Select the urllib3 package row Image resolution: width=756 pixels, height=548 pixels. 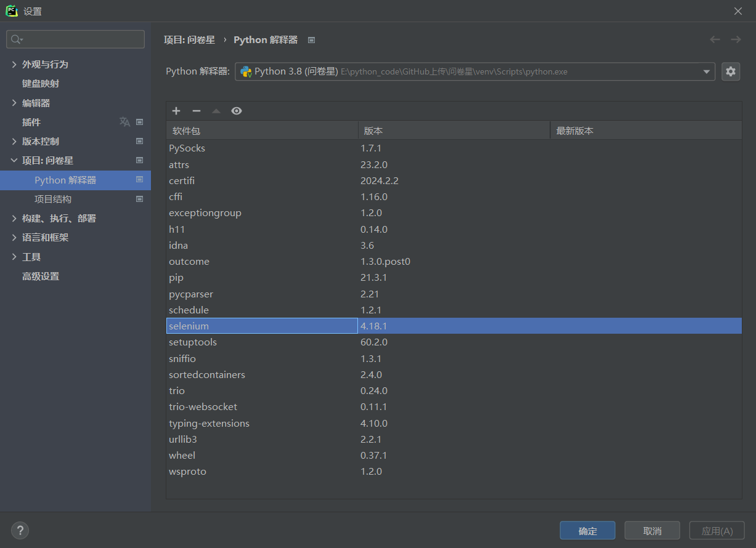click(454, 439)
